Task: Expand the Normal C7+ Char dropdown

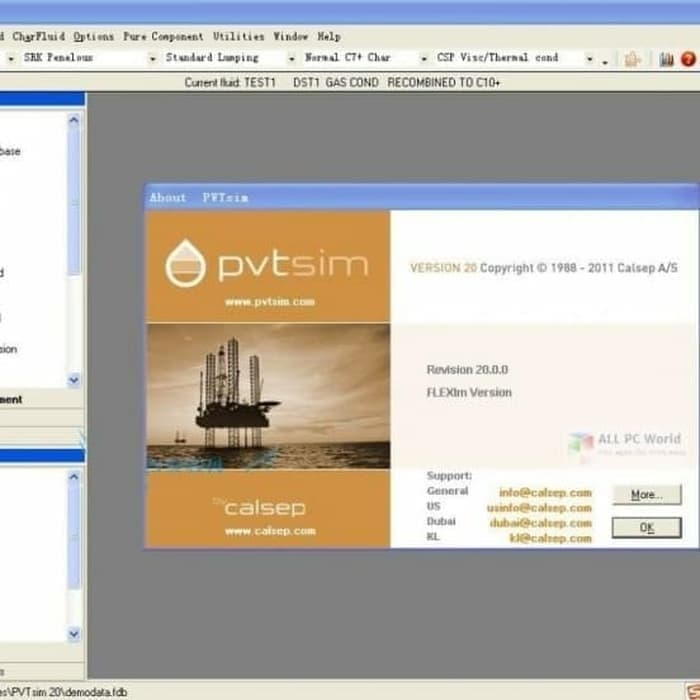Action: click(x=424, y=58)
